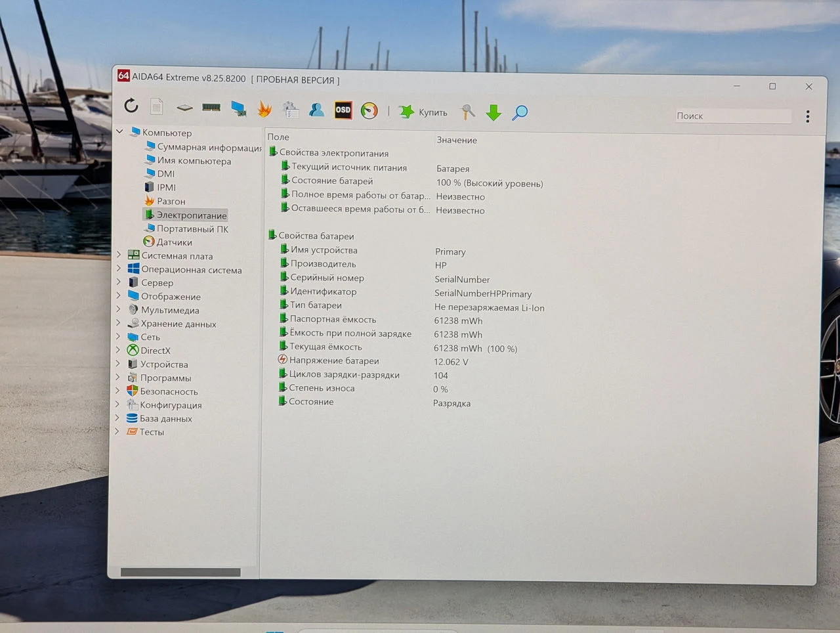Select the Текущий источник питания row

click(x=375, y=167)
